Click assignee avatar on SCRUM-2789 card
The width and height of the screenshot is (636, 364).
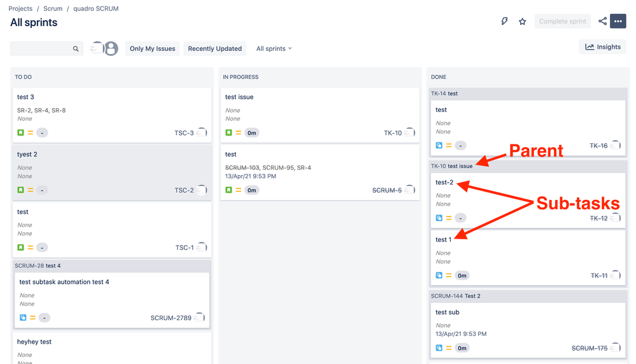coord(199,318)
